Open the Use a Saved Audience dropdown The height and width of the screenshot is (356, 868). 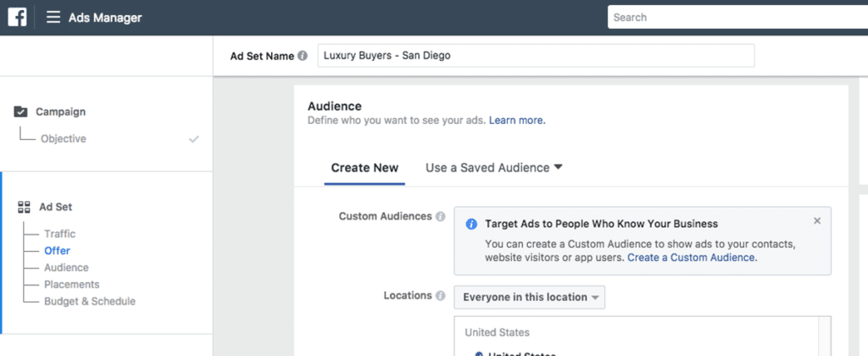(494, 168)
